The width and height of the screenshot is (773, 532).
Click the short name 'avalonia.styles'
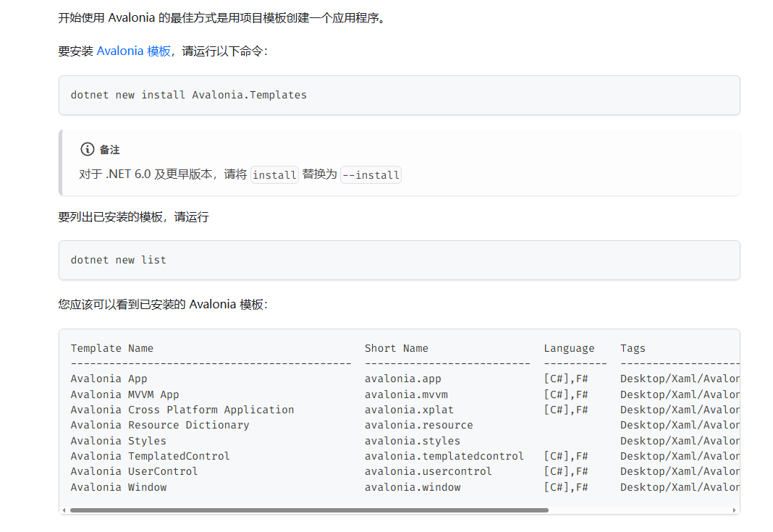click(412, 441)
